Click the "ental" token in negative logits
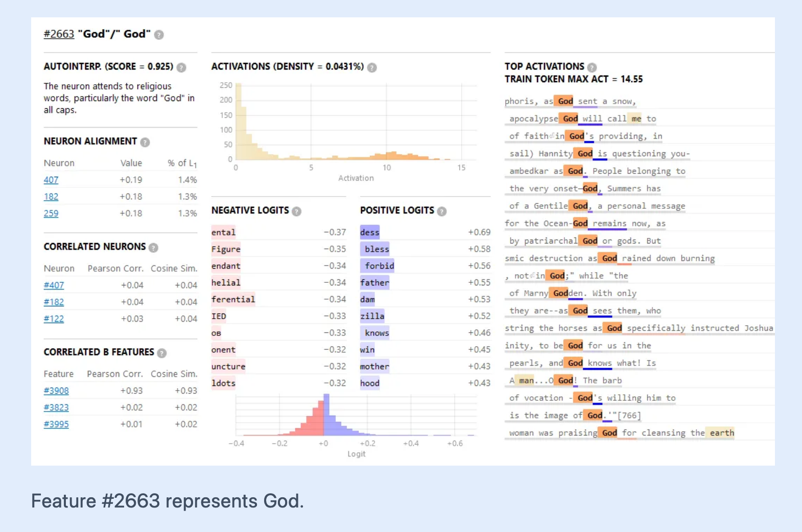 (x=224, y=232)
